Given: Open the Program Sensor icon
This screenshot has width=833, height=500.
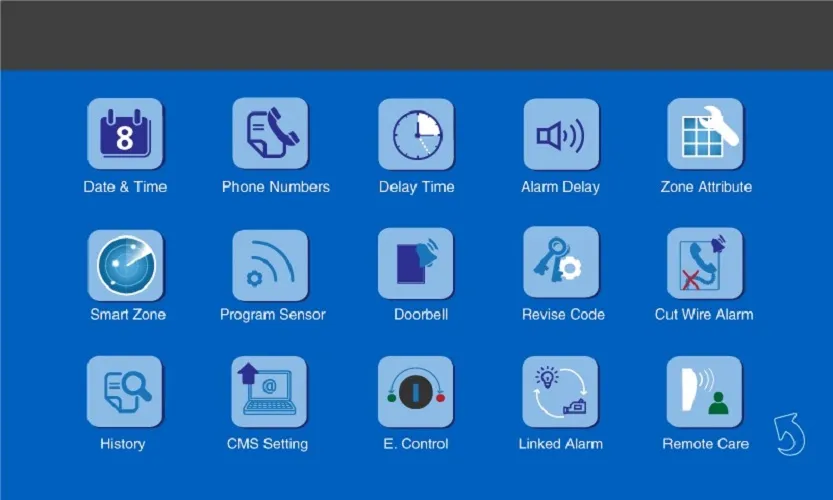Looking at the screenshot, I should (x=270, y=264).
